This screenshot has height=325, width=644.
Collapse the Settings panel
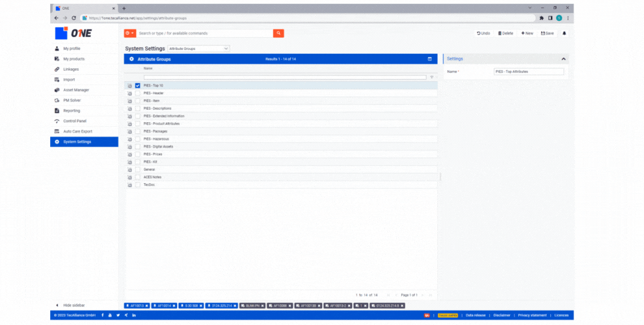563,59
